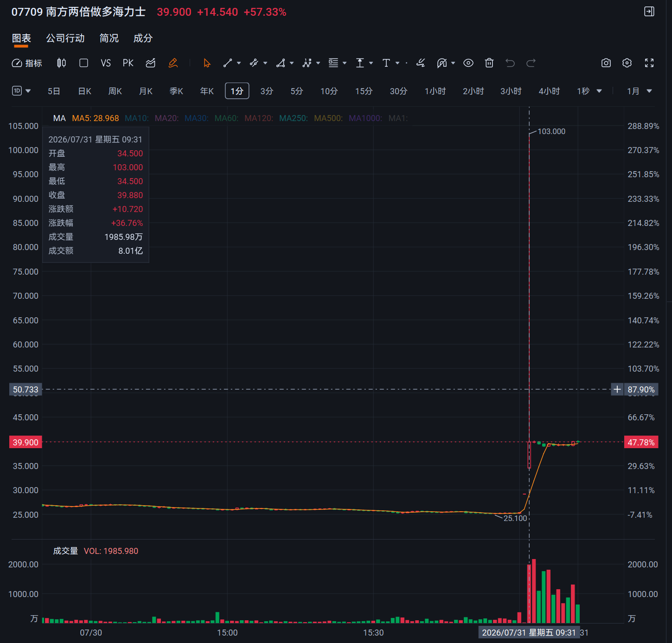Click the undo arrow icon
Viewport: 672px width, 643px height.
pyautogui.click(x=510, y=63)
